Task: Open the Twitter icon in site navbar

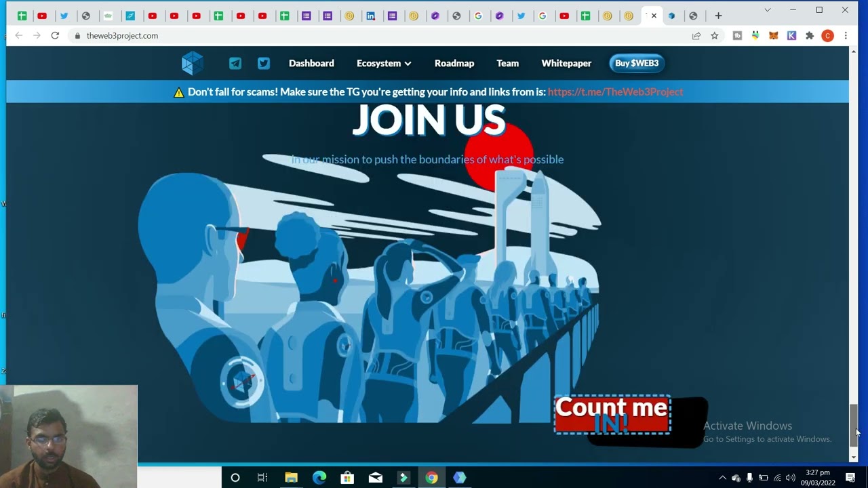Action: point(264,63)
